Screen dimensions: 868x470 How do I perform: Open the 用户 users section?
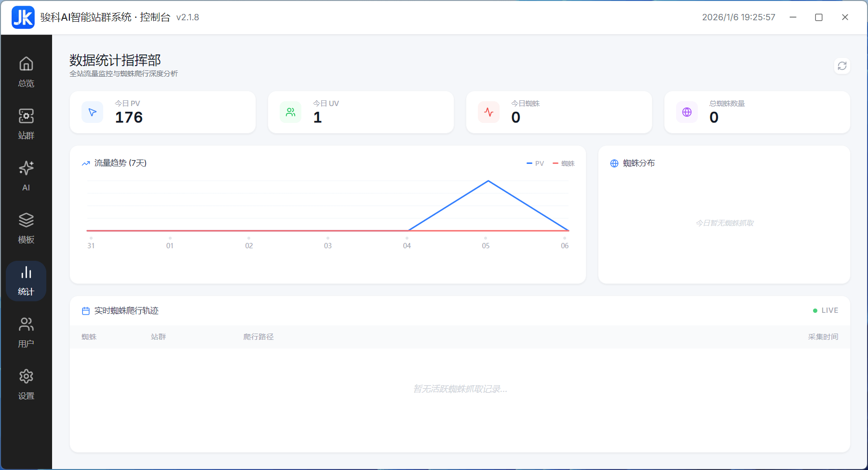[26, 332]
